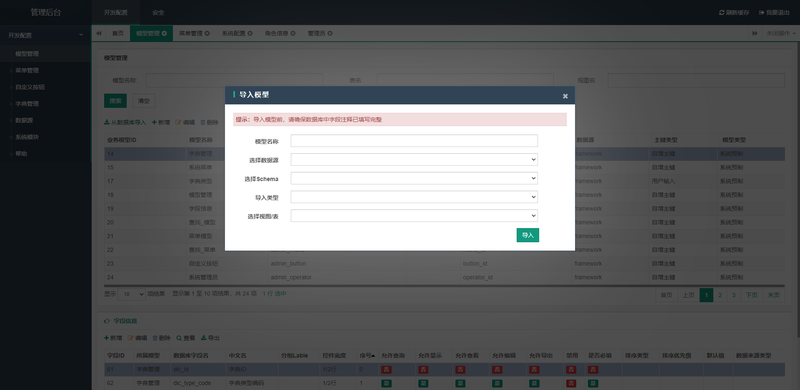
Task: Click the 末页 pagination button
Action: [773, 295]
